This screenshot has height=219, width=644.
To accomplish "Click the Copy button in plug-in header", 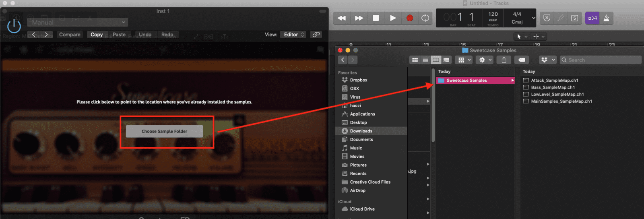I will [97, 35].
